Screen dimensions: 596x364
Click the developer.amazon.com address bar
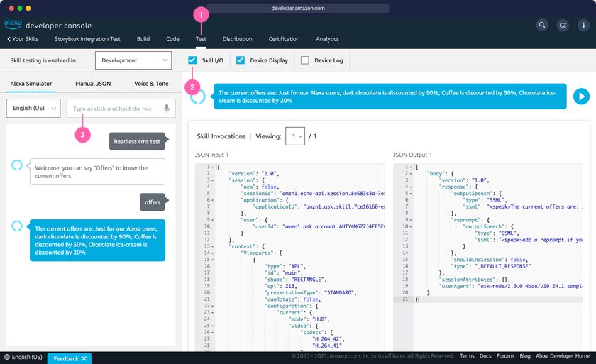[x=298, y=8]
